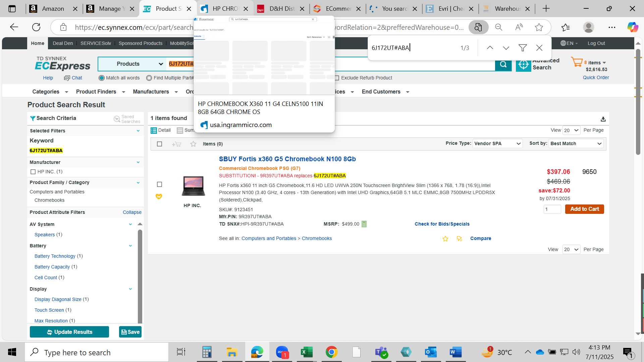Open Google Chrome from the taskbar

pyautogui.click(x=331, y=352)
